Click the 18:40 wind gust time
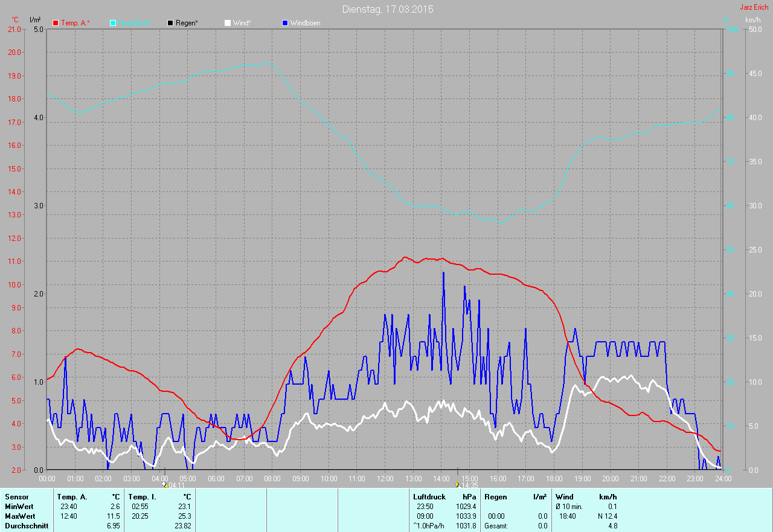This screenshot has height=532, width=773. pos(567,516)
